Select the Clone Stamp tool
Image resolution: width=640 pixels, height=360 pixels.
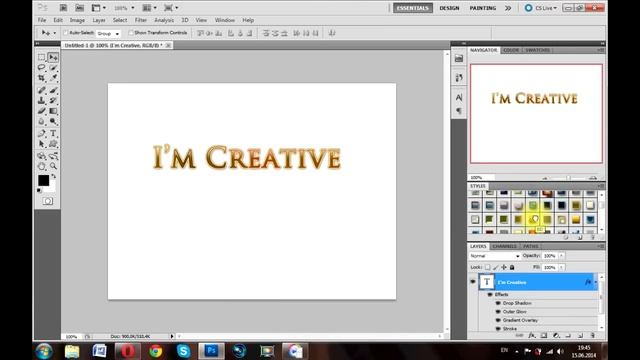[42, 100]
